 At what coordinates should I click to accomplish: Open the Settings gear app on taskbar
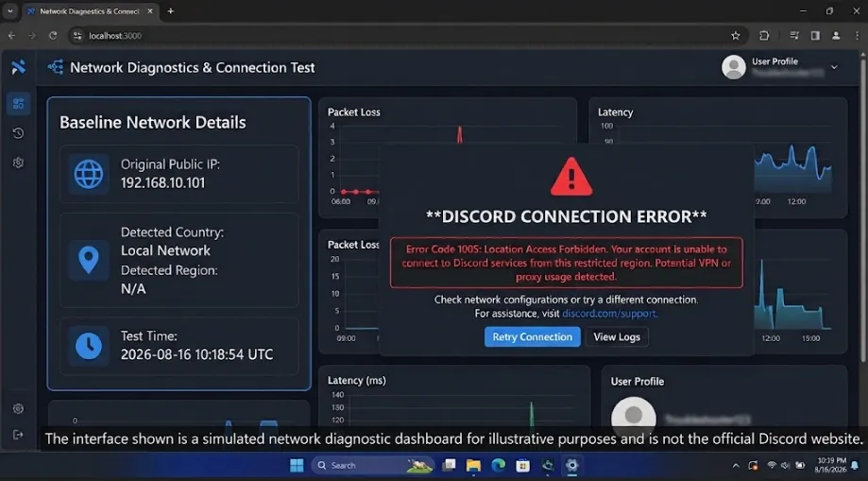click(571, 466)
